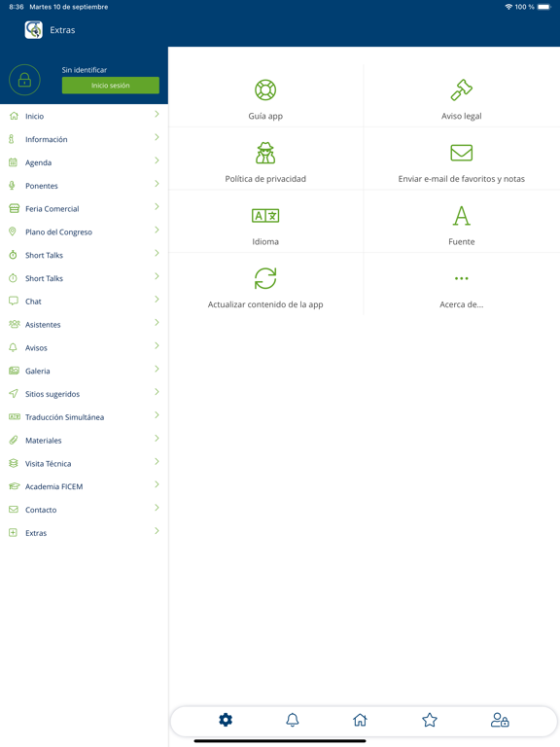Image resolution: width=560 pixels, height=747 pixels.
Task: Tap the Aviso legal label
Action: (462, 116)
